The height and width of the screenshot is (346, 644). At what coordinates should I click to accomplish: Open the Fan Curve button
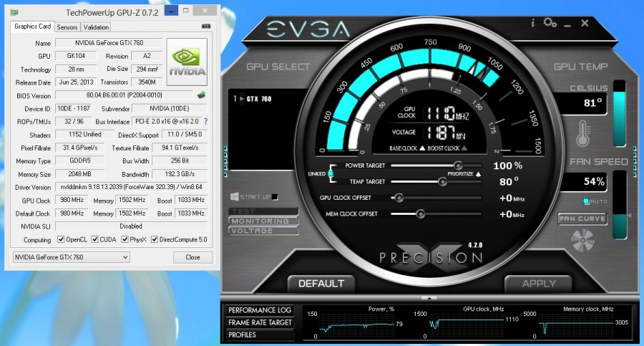coord(582,218)
